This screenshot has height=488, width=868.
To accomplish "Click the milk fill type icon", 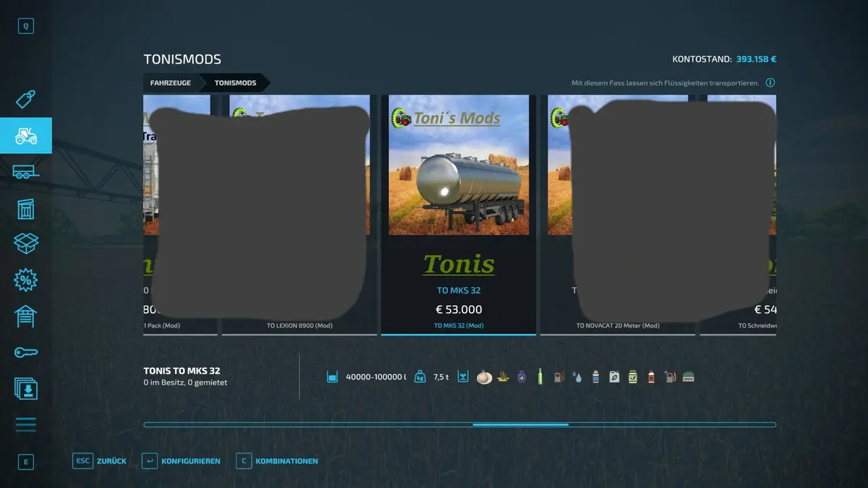I will click(484, 377).
